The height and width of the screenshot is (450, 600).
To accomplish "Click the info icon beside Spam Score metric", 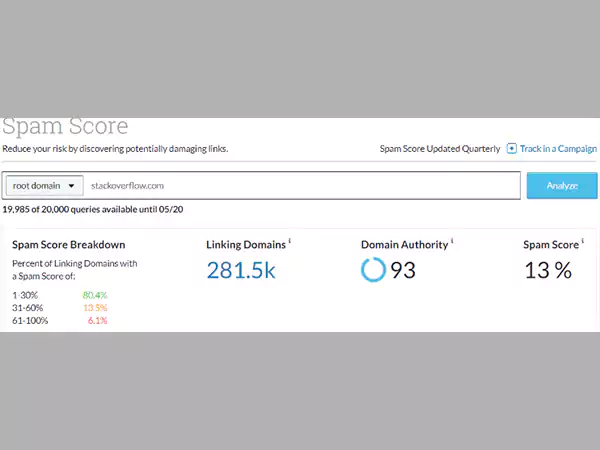I will [583, 241].
